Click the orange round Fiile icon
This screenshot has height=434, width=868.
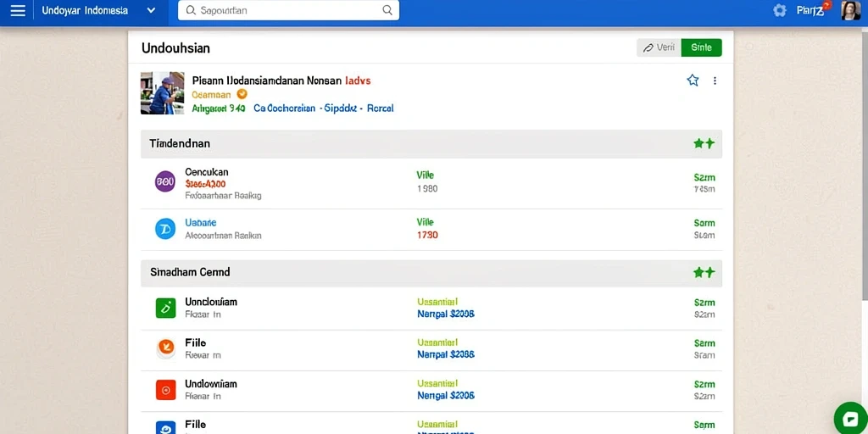pos(165,348)
